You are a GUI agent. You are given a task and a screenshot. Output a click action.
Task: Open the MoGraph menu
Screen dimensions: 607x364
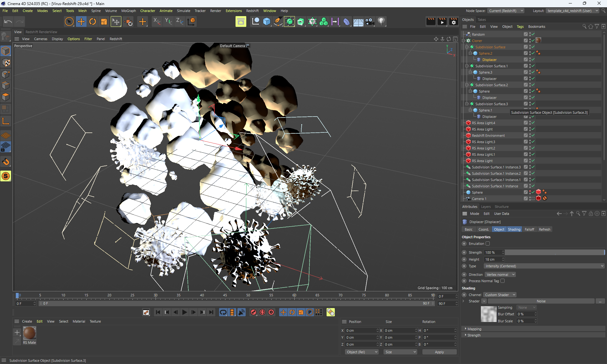128,11
